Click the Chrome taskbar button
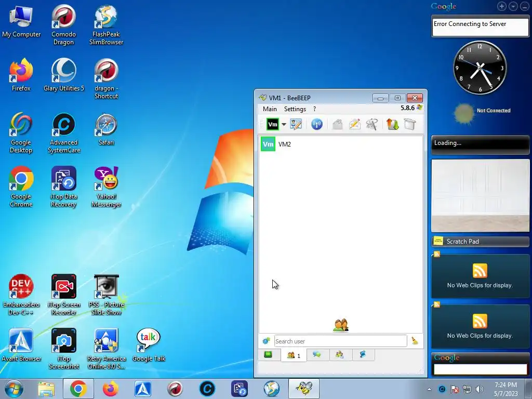The height and width of the screenshot is (399, 532). coord(78,389)
